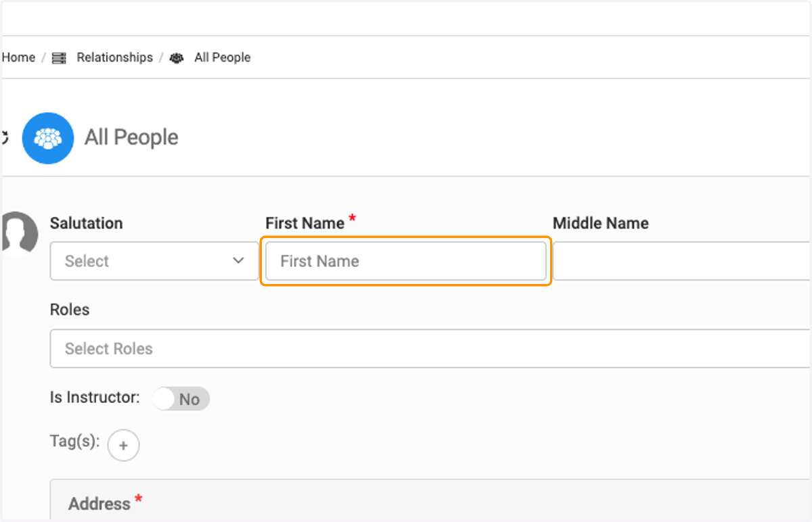Open the Relationships breadcrumb link

[x=114, y=57]
